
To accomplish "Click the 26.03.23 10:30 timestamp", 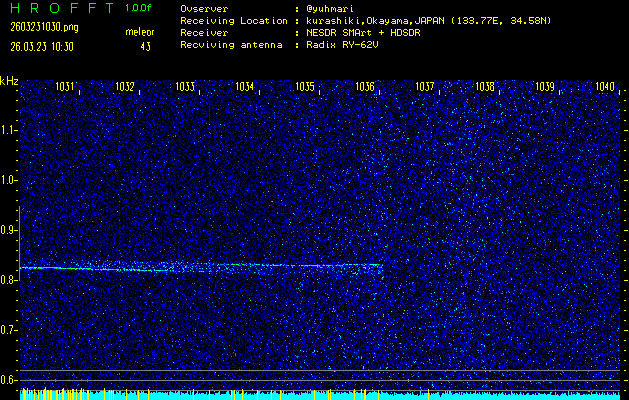I will 43,46.
